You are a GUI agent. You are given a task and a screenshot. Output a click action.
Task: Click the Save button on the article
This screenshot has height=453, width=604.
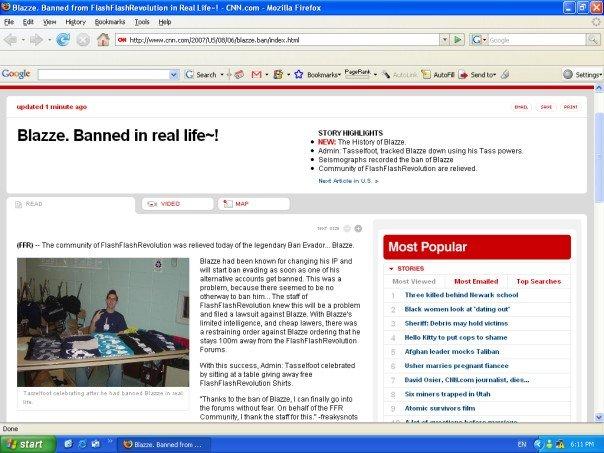[546, 107]
